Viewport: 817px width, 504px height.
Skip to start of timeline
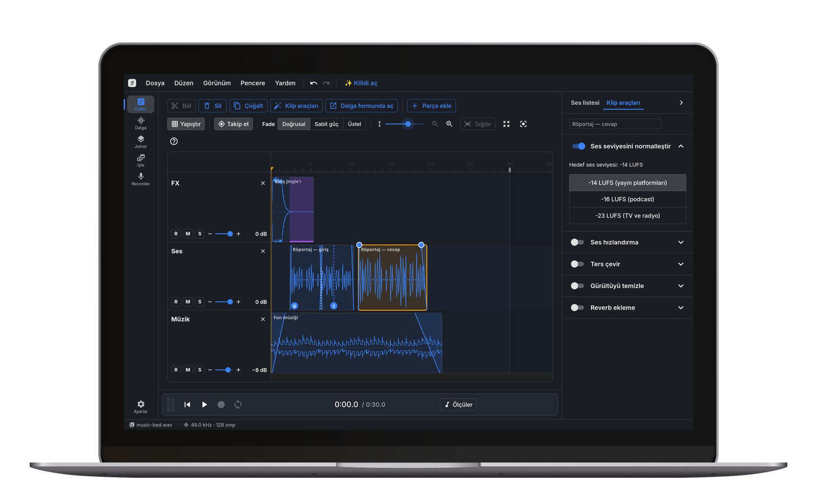pyautogui.click(x=187, y=405)
